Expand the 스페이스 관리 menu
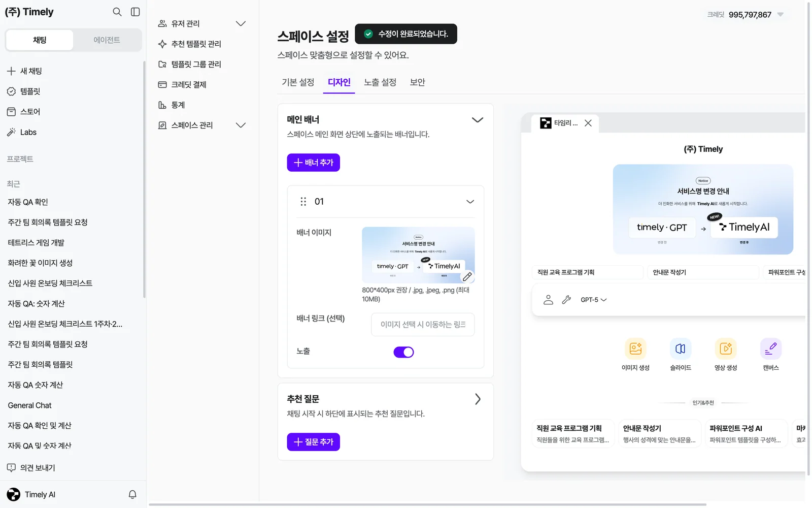Image resolution: width=812 pixels, height=508 pixels. click(241, 125)
